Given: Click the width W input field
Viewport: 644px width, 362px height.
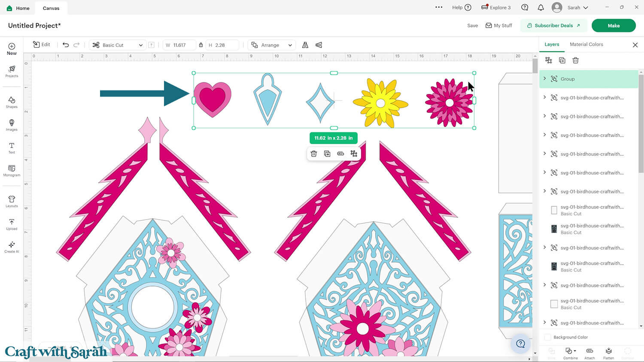Looking at the screenshot, I should (179, 45).
